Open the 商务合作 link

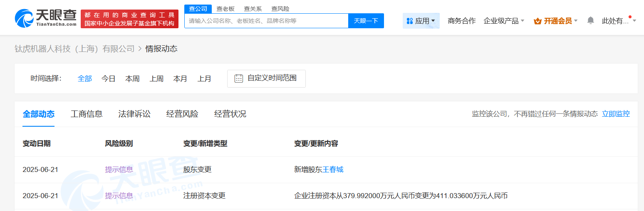tap(462, 21)
